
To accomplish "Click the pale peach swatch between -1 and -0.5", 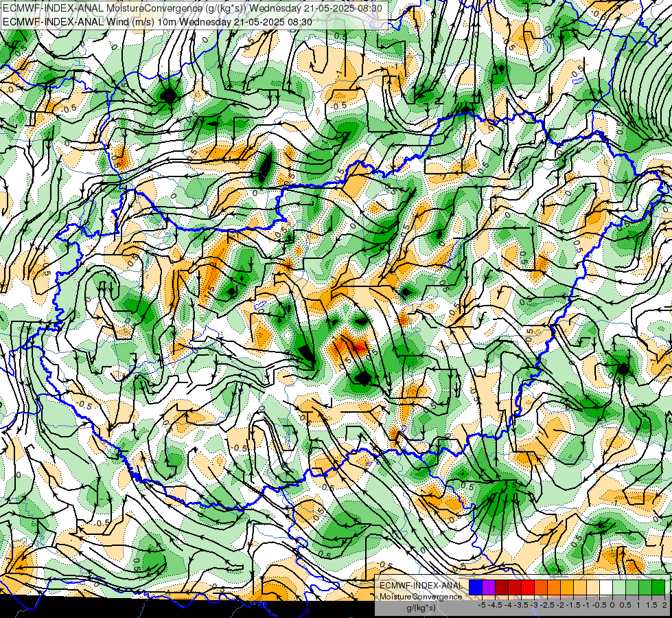I will click(x=593, y=588).
